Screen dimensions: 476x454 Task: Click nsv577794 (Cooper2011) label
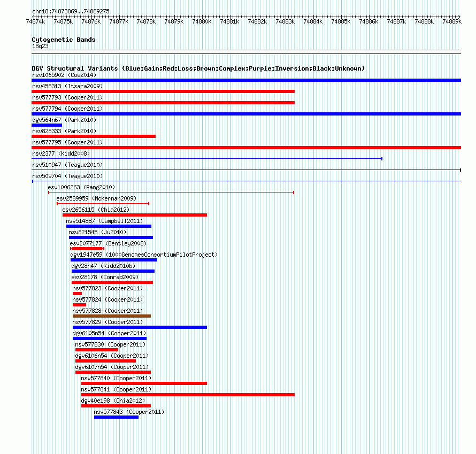click(67, 109)
